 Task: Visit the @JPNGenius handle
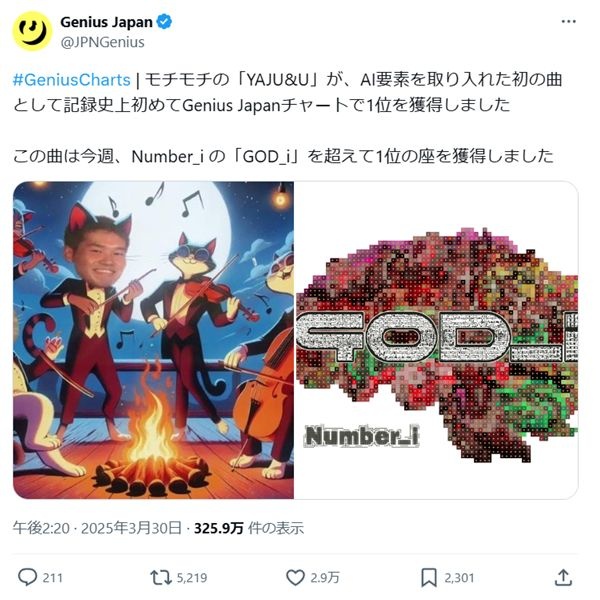pos(102,42)
